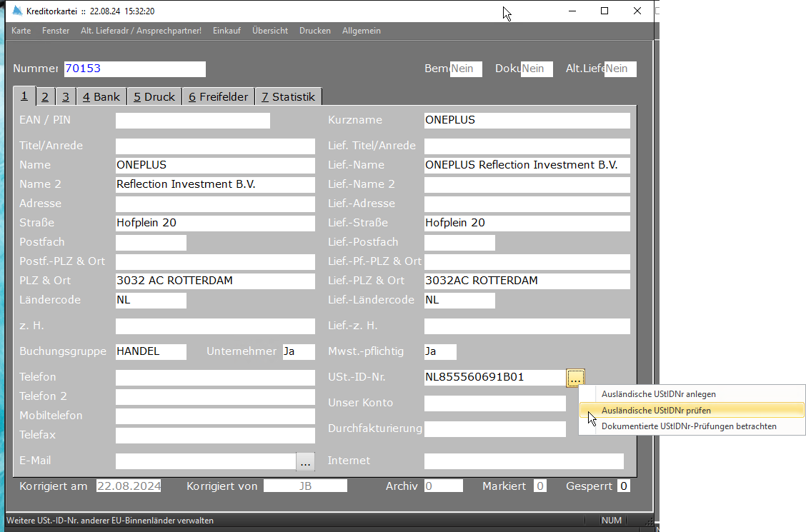Switch to the '7 Statistik' tab

click(288, 97)
